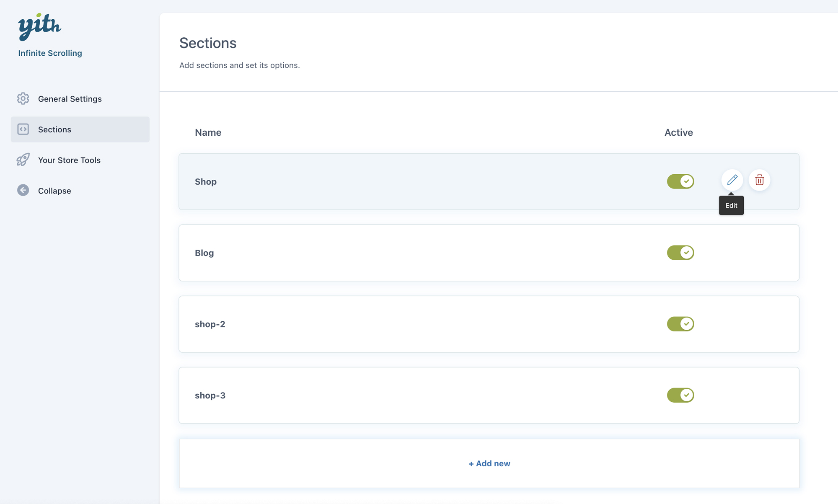Go to Your Store Tools
The width and height of the screenshot is (838, 504).
click(x=69, y=160)
